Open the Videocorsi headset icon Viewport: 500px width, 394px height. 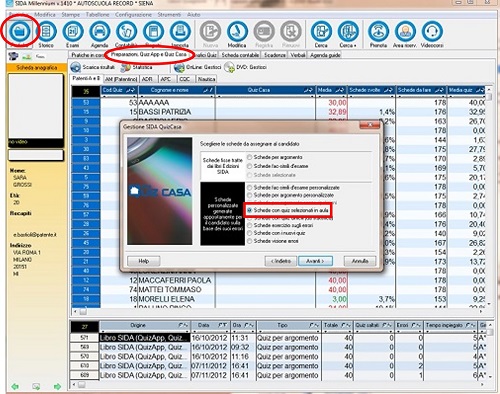point(432,31)
